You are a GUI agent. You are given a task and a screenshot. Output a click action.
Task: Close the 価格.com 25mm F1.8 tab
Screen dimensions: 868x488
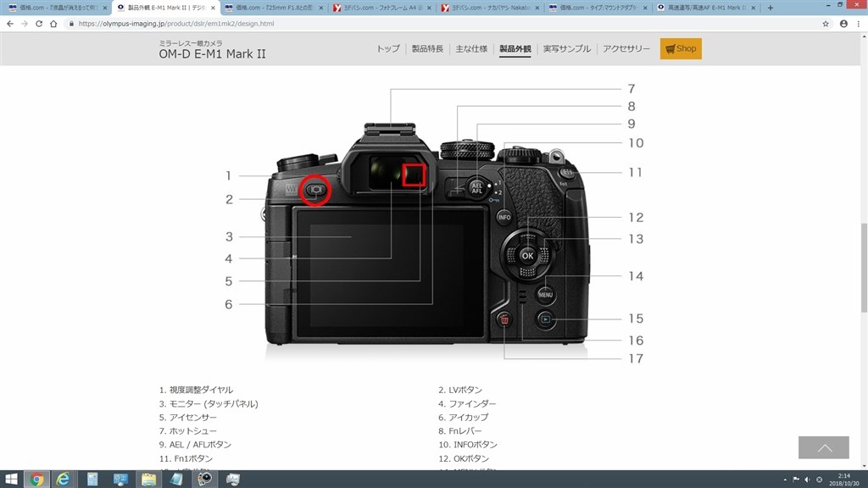(x=321, y=8)
